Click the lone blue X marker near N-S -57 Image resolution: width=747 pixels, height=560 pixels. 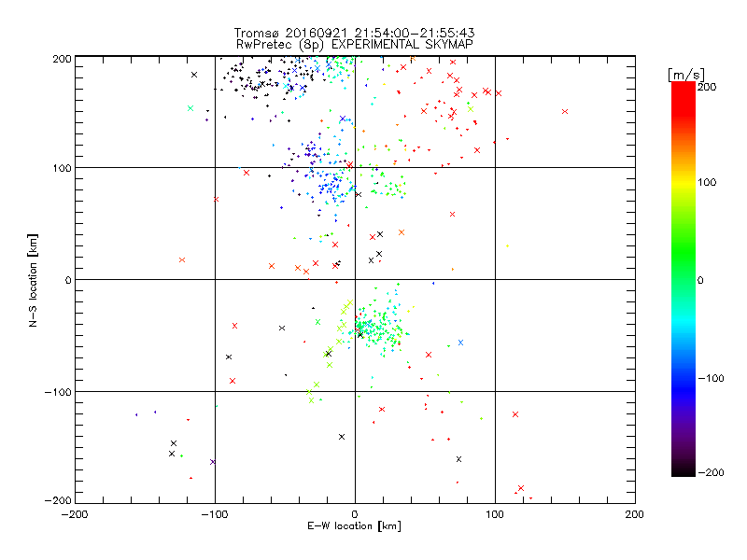[460, 343]
